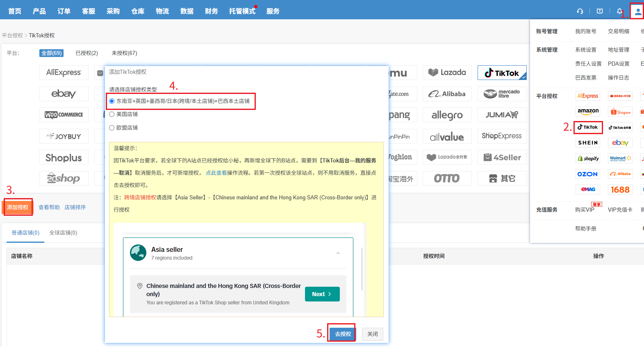644x347 pixels.
Task: Select the TikTok platform tile in main list
Action: tap(502, 73)
